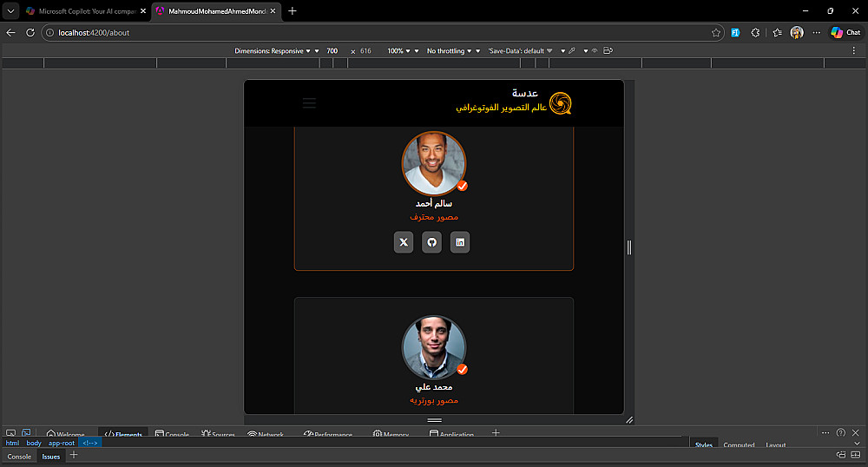Open the Dimensions: Responsive dropdown
This screenshot has height=467, width=868.
coord(273,51)
